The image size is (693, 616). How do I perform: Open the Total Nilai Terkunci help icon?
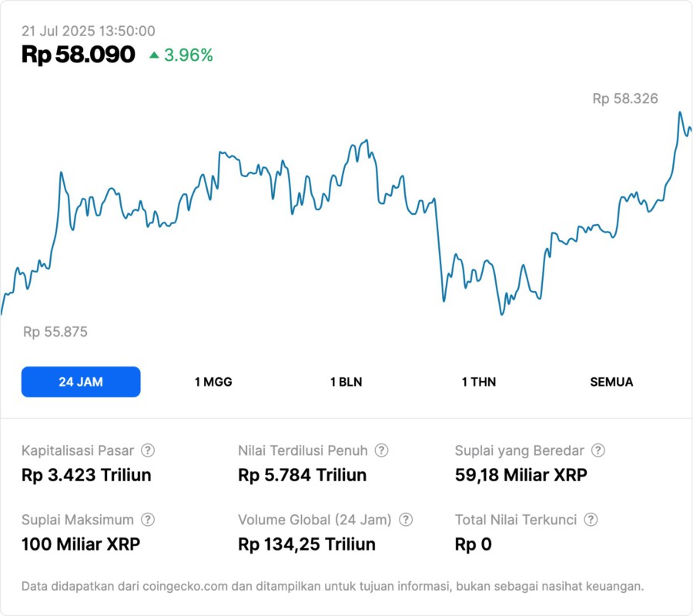pos(591,520)
